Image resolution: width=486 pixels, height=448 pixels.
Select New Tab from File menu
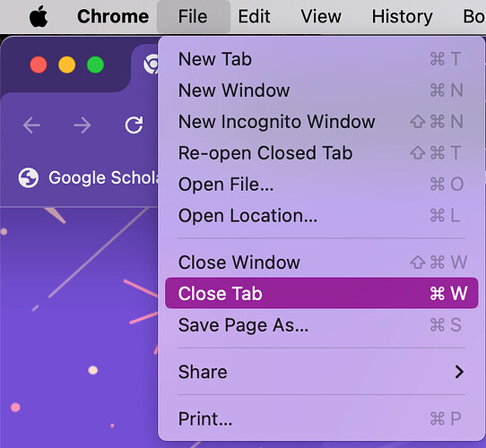321,59
